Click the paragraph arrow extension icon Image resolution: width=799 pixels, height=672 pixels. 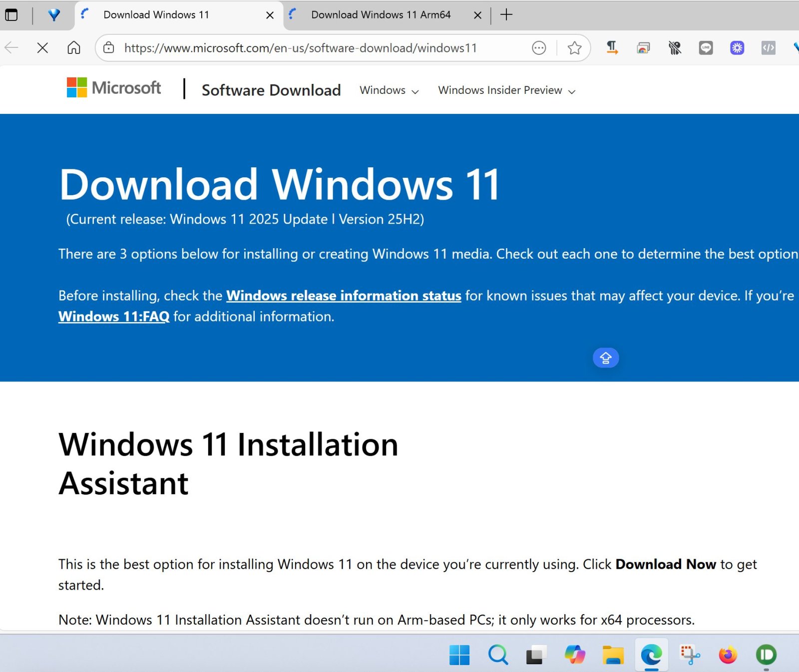coord(612,48)
